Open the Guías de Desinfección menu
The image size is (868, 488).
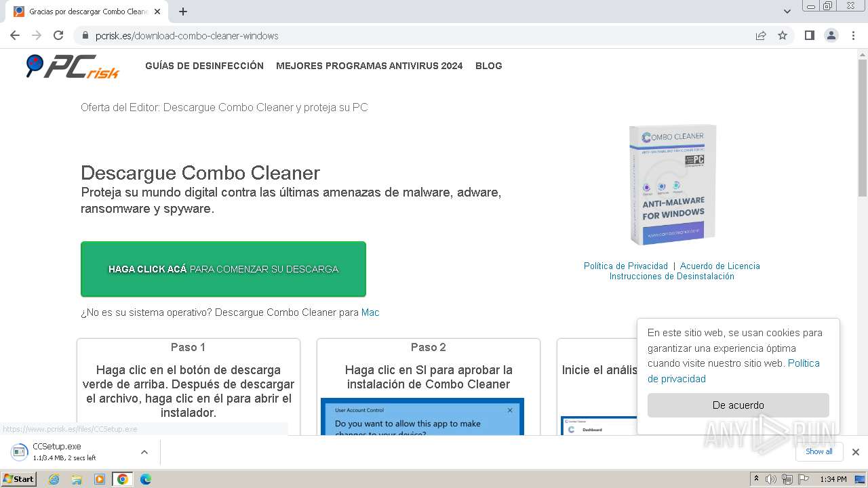click(204, 66)
